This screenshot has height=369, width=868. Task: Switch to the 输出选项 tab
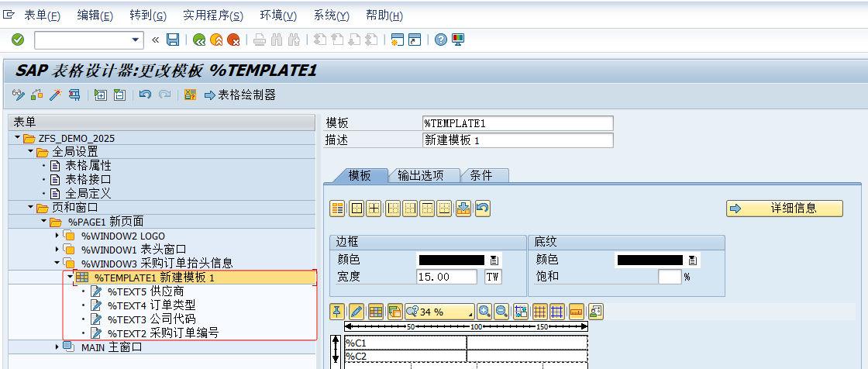click(x=423, y=176)
